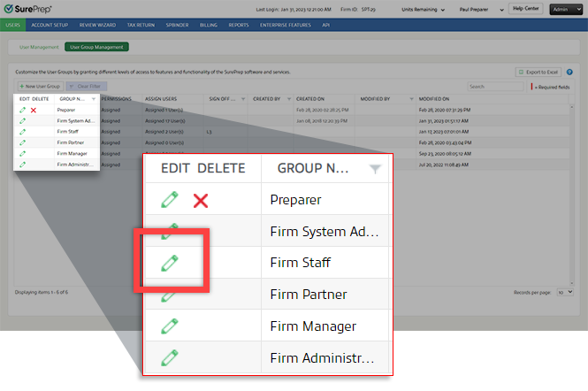
Task: Open the Group N... column filter in small grid
Action: click(x=94, y=99)
